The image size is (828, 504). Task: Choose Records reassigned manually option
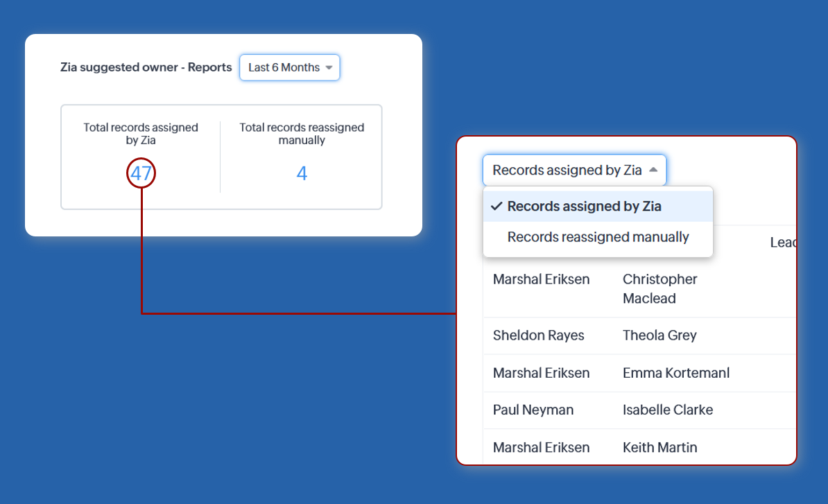tap(598, 237)
